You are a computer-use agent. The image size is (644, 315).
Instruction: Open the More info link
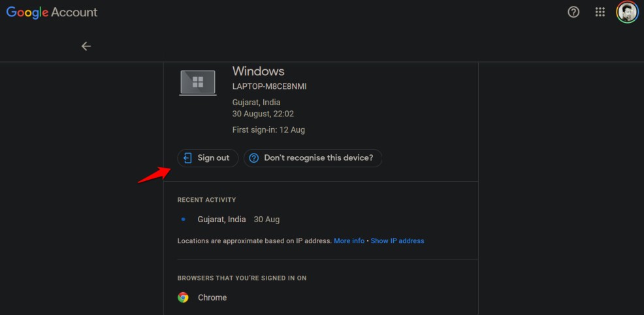[349, 241]
